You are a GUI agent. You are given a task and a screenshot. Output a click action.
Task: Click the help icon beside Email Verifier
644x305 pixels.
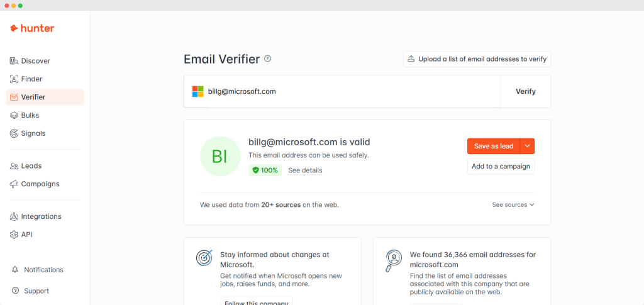tap(267, 59)
